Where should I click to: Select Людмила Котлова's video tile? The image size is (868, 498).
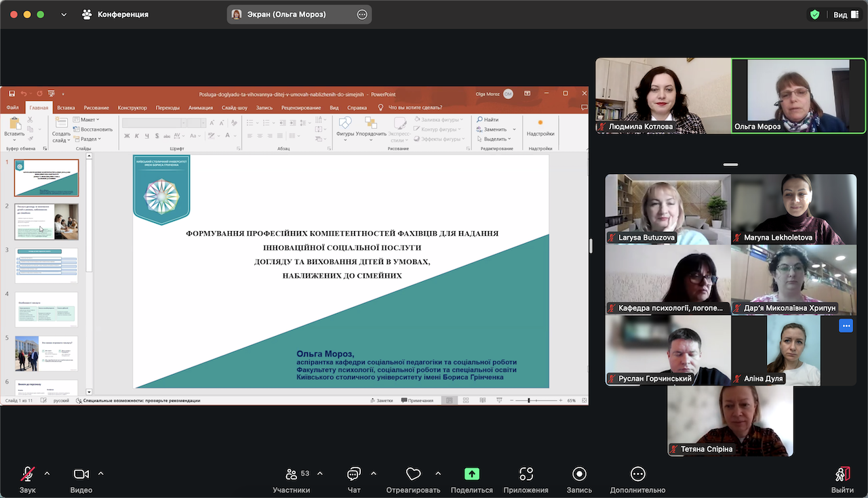click(663, 96)
